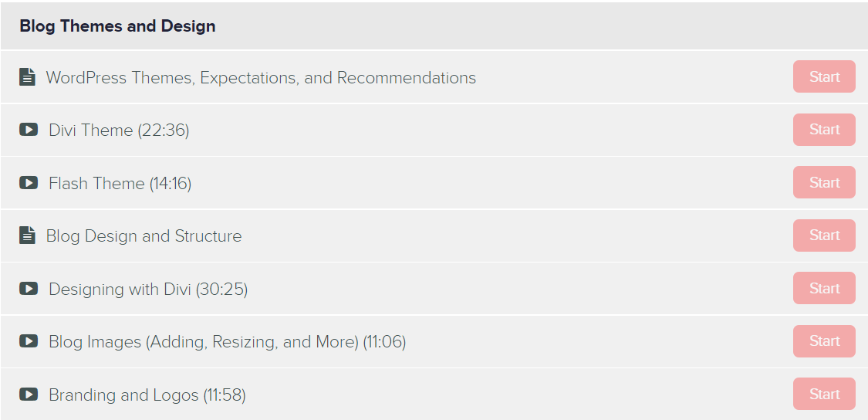
Task: Open the Flash Theme (14:16) lesson title
Action: [x=120, y=184]
